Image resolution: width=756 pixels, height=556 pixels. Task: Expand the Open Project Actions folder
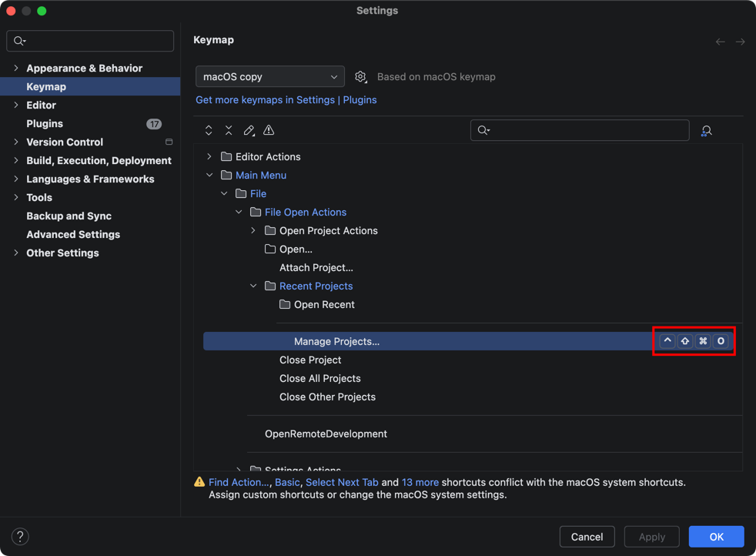[253, 231]
